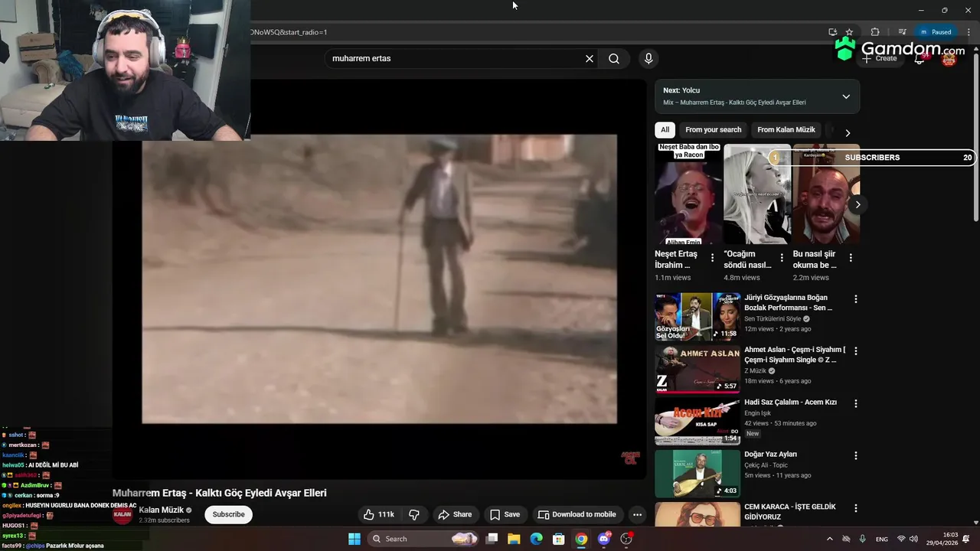This screenshot has height=551, width=980.
Task: Open Kalan Müzik channel avatar
Action: click(x=122, y=514)
